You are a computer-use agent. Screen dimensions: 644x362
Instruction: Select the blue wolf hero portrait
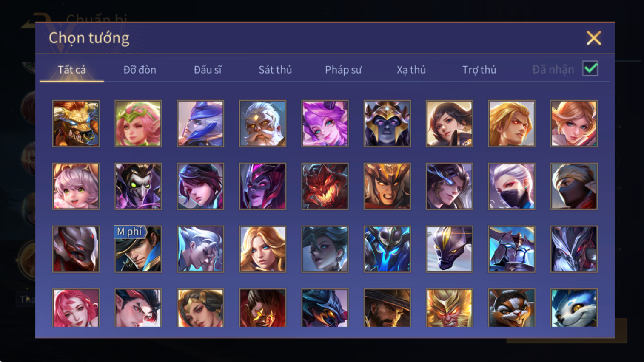click(574, 308)
